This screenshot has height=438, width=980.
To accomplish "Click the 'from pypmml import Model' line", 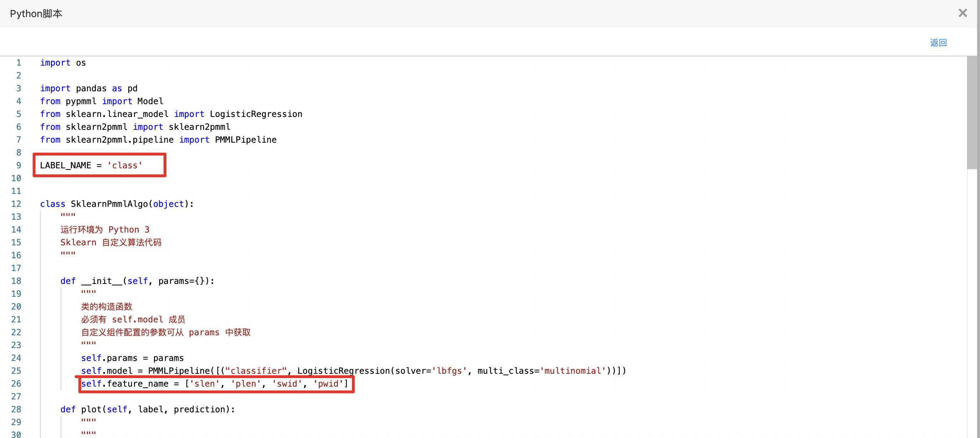I will click(x=102, y=101).
